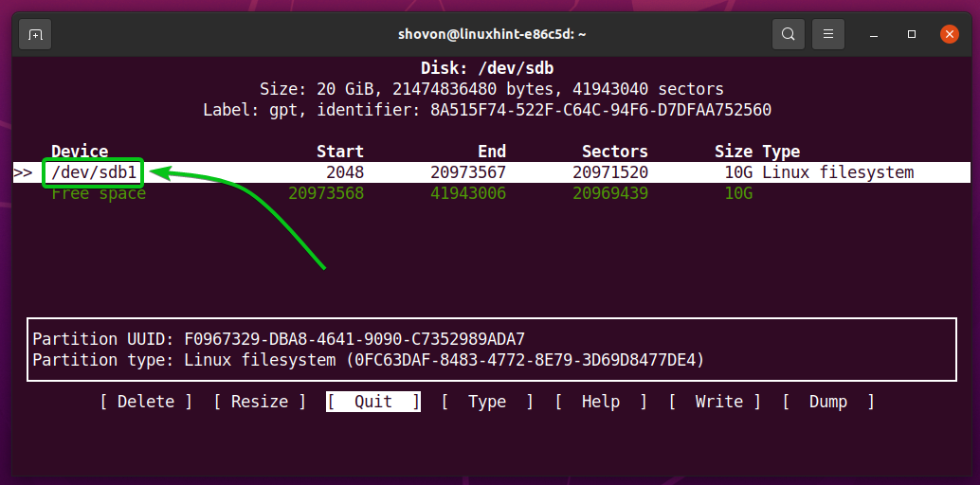
Task: Click the start sector value 2048
Action: click(344, 172)
